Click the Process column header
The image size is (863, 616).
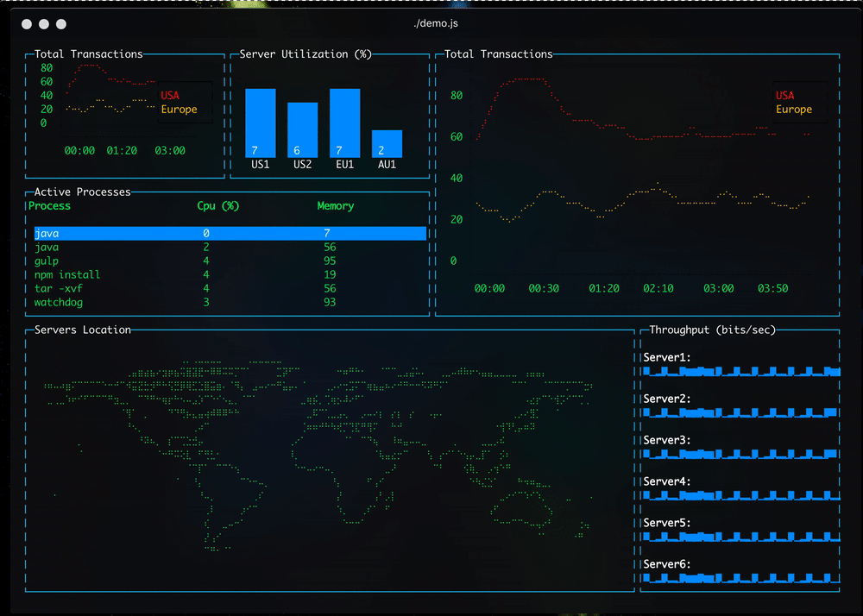click(x=49, y=205)
